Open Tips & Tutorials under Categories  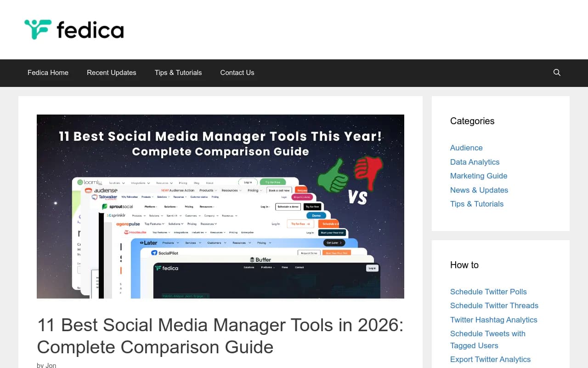477,204
